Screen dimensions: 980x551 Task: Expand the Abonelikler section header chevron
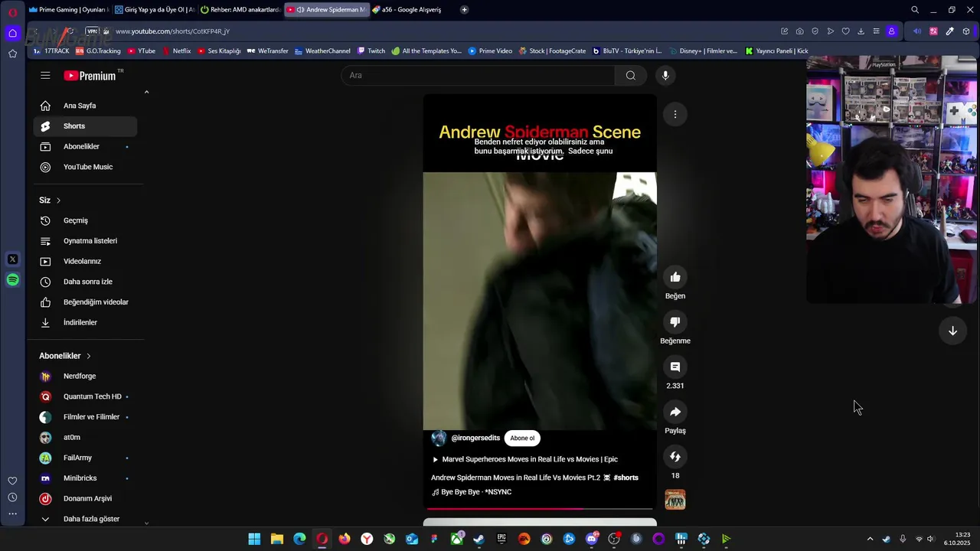(88, 356)
